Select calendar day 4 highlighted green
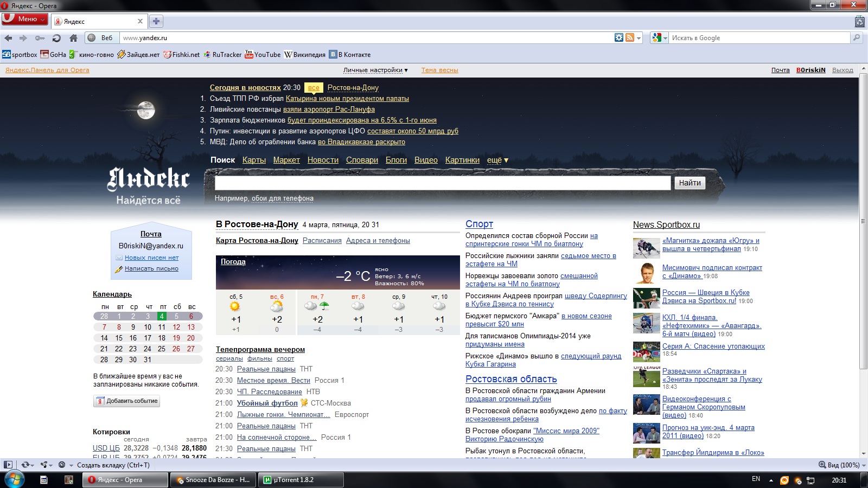The height and width of the screenshot is (488, 868). click(x=162, y=316)
